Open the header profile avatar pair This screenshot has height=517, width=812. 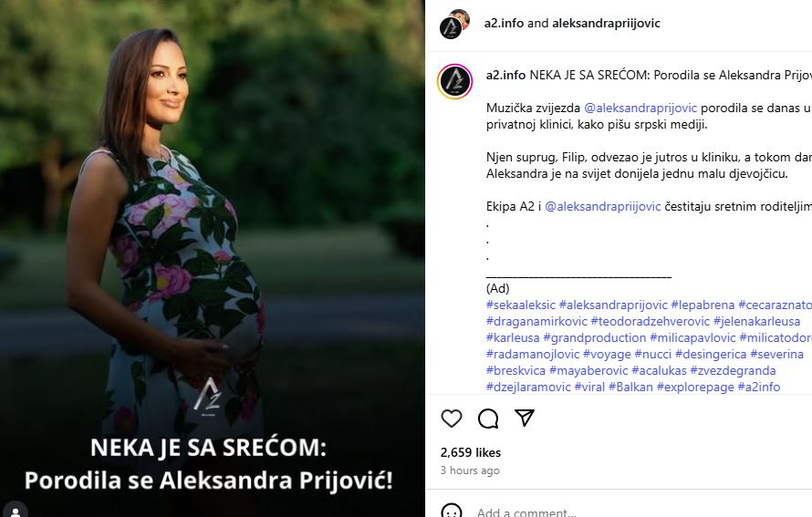(454, 24)
